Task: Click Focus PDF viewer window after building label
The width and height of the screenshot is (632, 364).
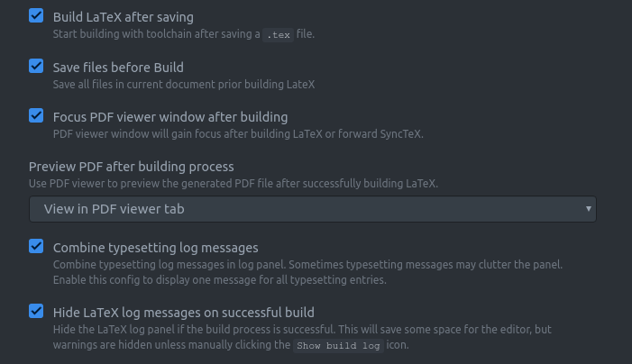Action: point(170,117)
